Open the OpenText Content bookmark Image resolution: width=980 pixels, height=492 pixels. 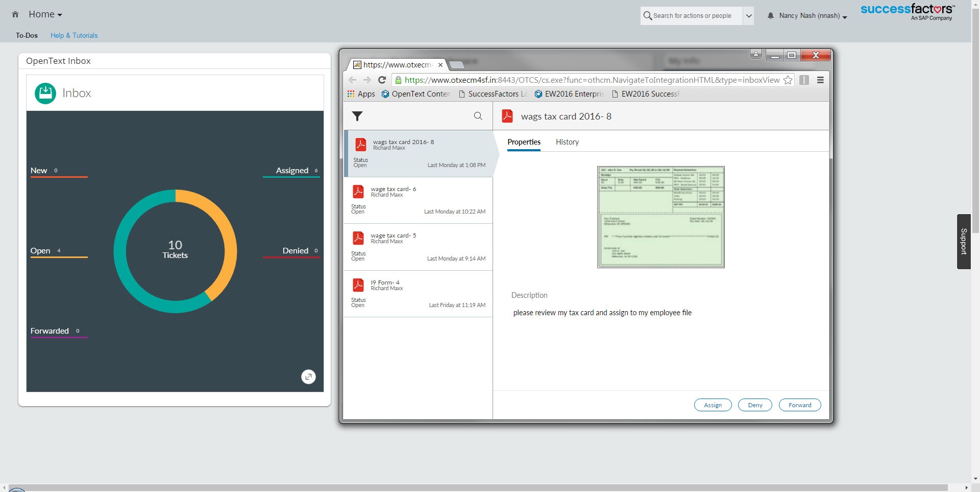coord(416,94)
